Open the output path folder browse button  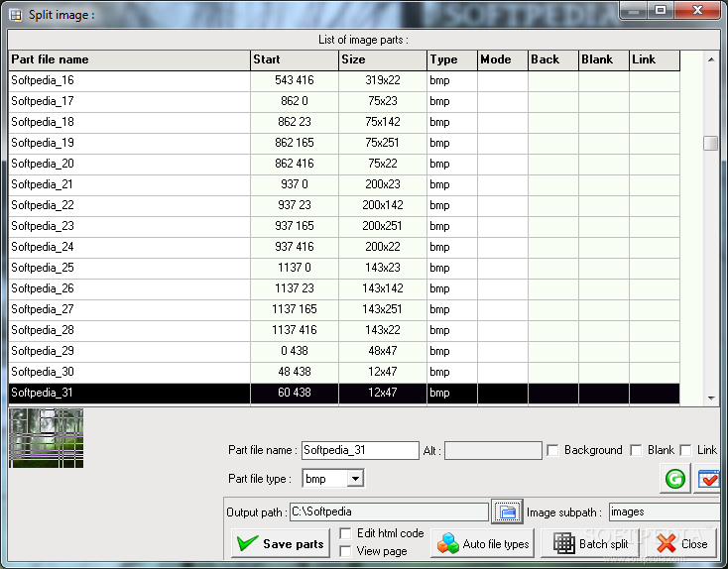tap(507, 512)
